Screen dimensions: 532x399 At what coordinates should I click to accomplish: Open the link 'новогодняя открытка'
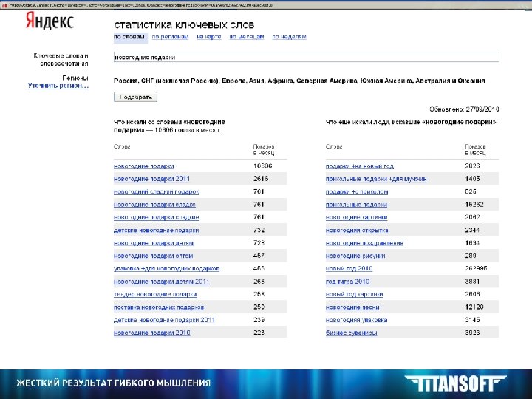357,231
